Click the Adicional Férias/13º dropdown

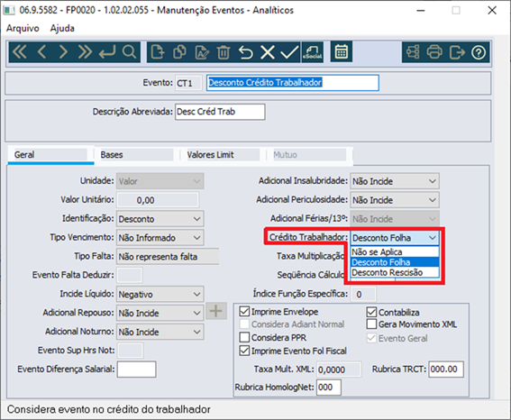click(x=395, y=219)
